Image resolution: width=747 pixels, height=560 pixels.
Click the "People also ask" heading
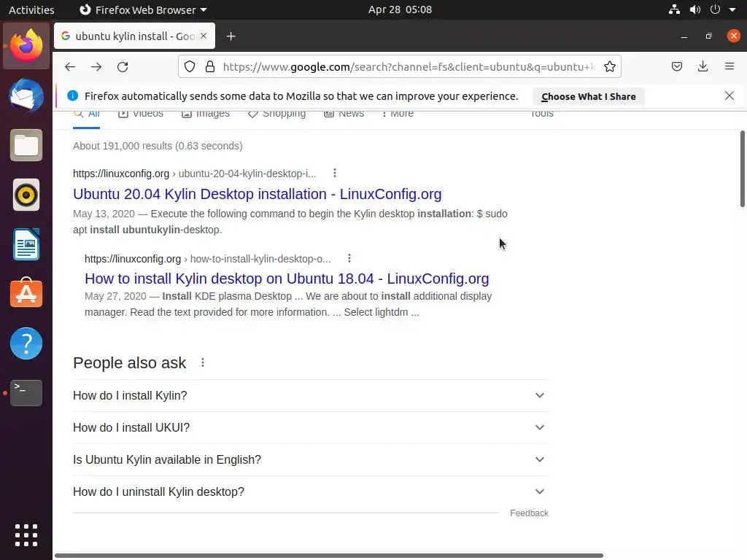click(130, 363)
